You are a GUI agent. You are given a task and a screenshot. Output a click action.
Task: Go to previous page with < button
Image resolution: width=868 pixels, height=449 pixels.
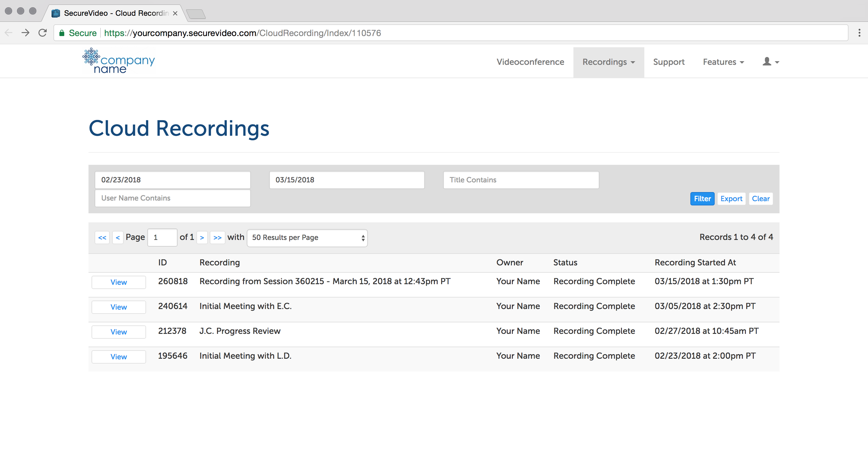(x=118, y=238)
